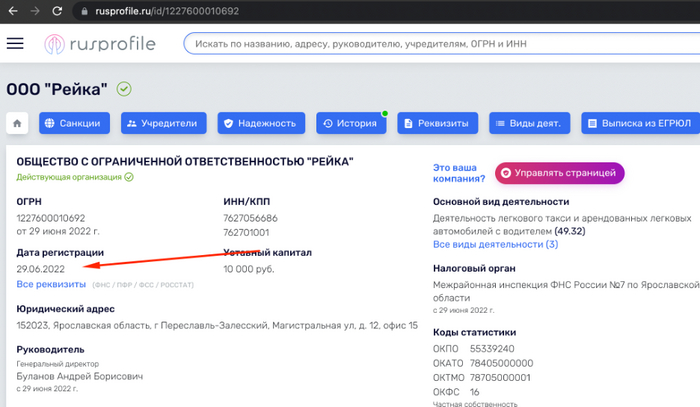
Task: Open the Санкции tab
Action: 74,123
